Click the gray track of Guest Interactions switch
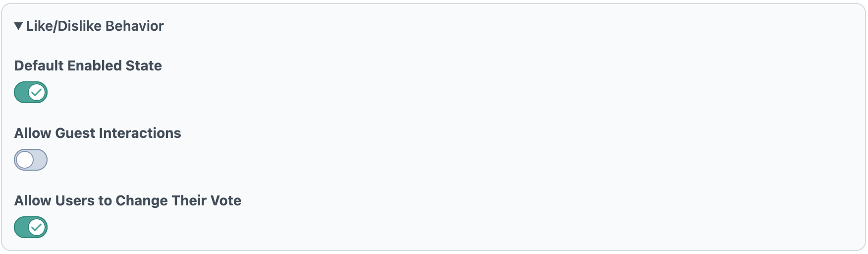 [x=40, y=160]
